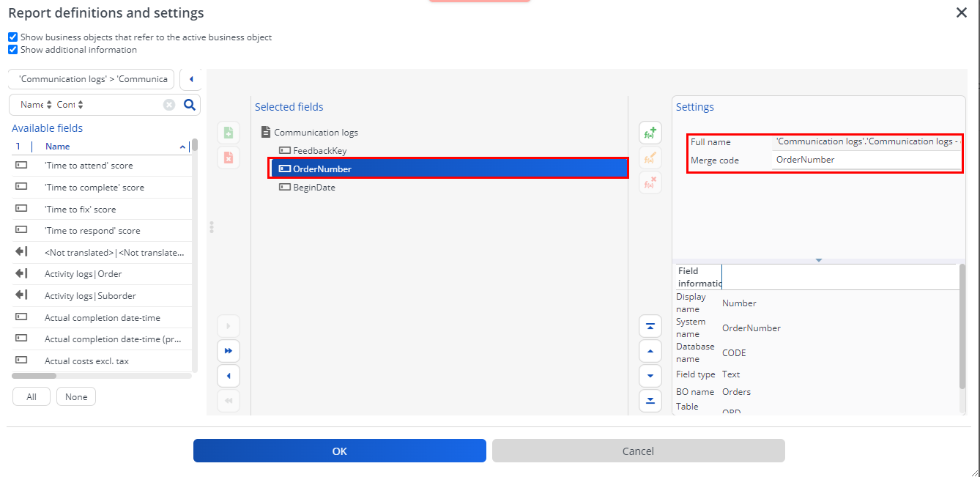Click the Full name value field

point(866,141)
